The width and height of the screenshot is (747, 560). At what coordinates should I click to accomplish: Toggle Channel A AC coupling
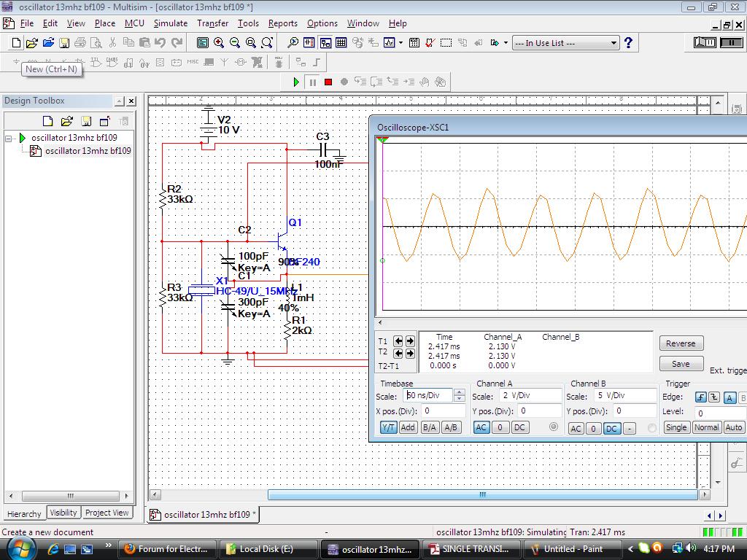(x=481, y=427)
